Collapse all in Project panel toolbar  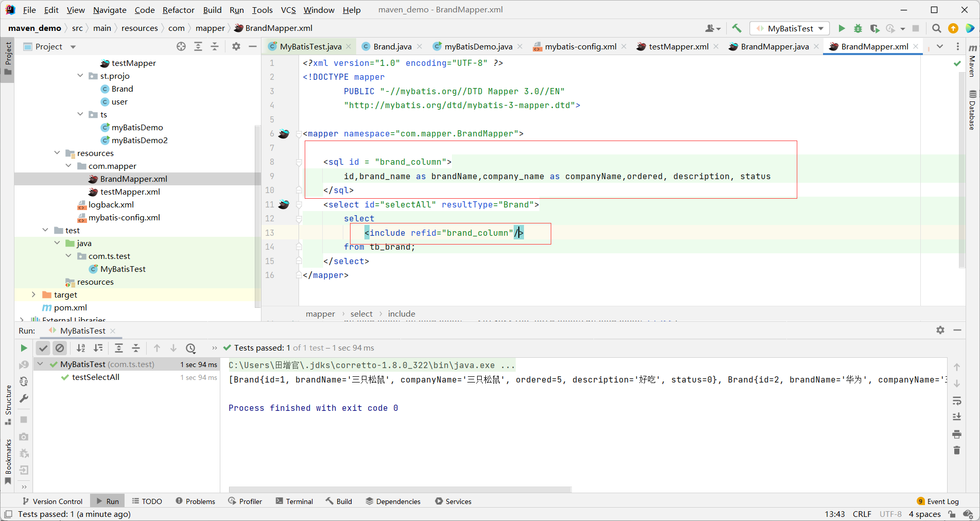coord(215,46)
